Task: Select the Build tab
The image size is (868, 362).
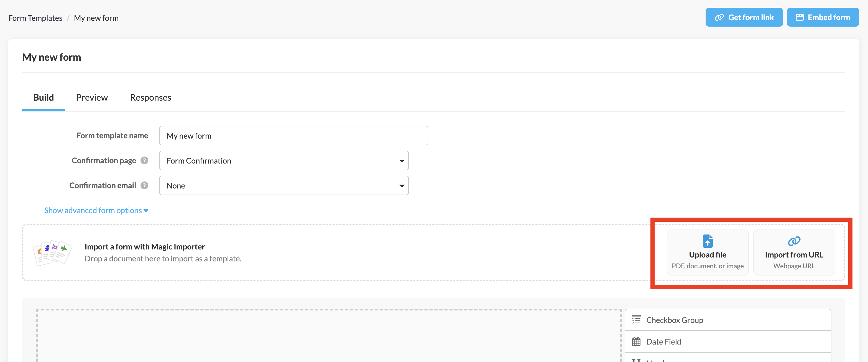Action: (x=44, y=97)
